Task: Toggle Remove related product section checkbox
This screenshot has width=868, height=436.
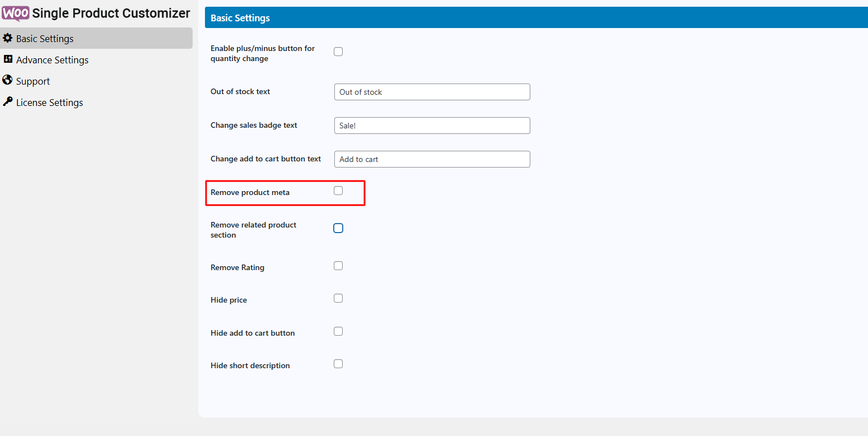Action: coord(338,228)
